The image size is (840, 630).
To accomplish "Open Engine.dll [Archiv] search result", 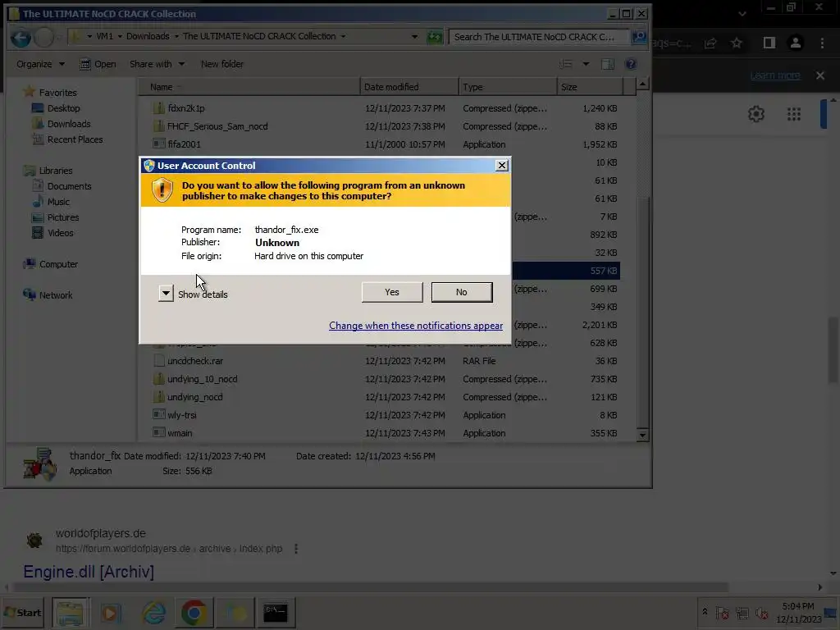I will (89, 572).
